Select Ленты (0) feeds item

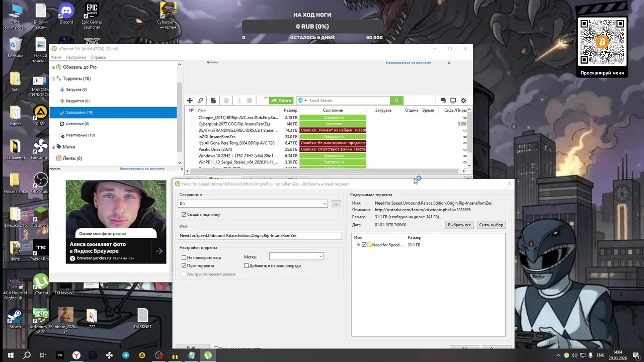click(72, 158)
